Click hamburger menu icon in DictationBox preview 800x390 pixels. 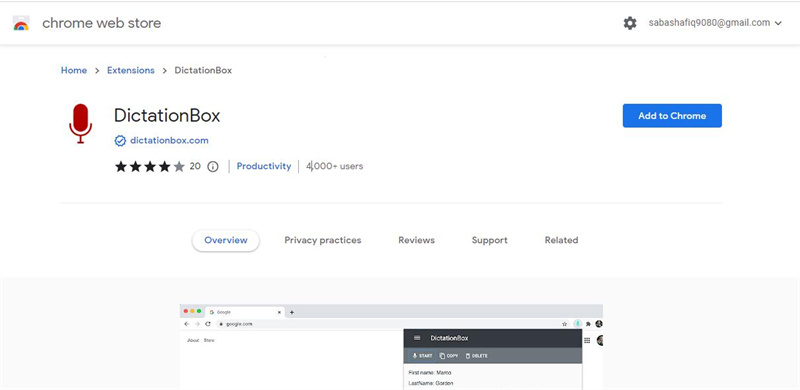(x=417, y=338)
